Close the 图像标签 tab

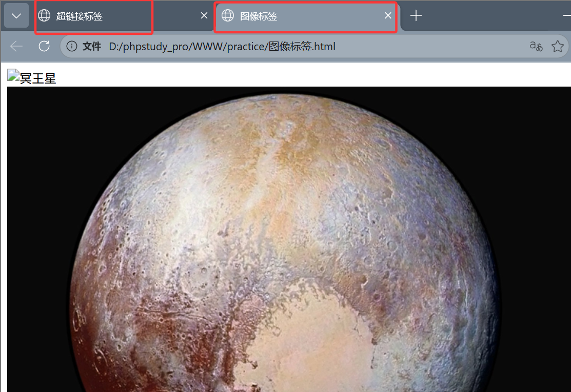point(388,16)
